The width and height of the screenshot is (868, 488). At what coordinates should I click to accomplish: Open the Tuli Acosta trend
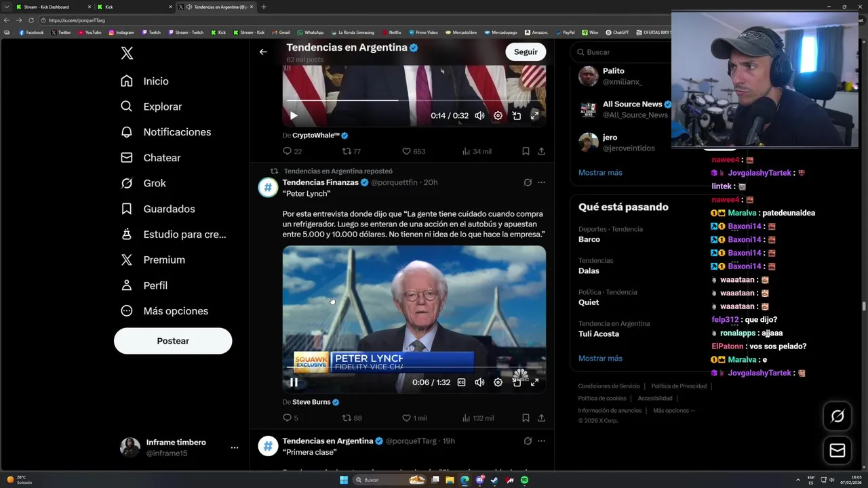[599, 334]
